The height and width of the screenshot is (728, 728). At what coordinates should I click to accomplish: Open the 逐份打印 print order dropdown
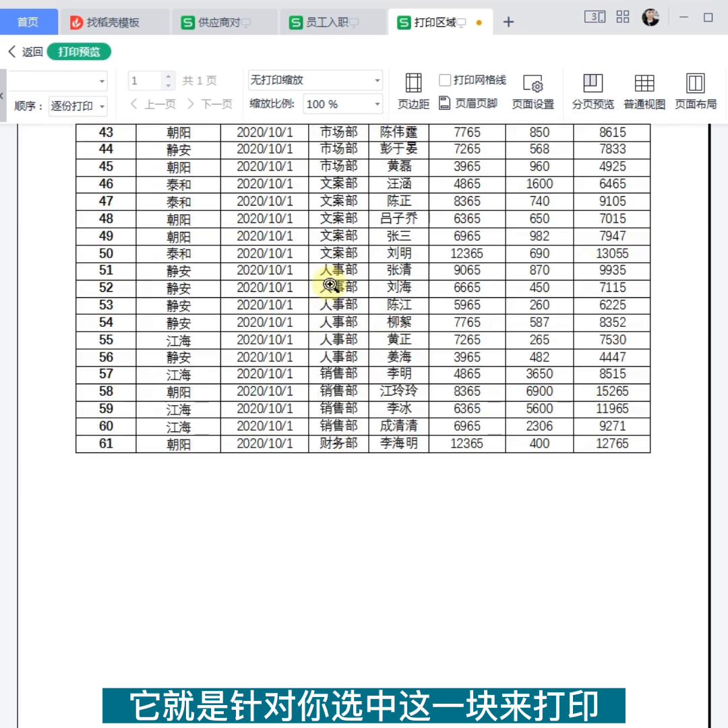(77, 106)
